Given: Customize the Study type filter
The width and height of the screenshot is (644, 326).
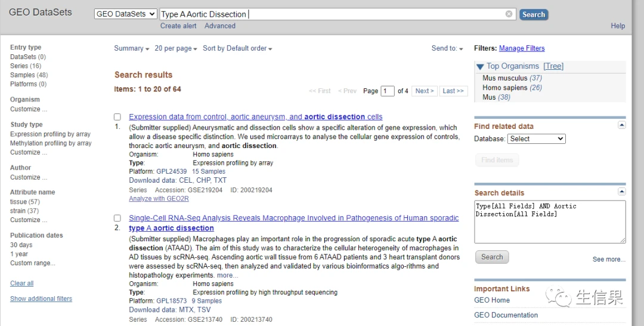Looking at the screenshot, I should [x=29, y=152].
